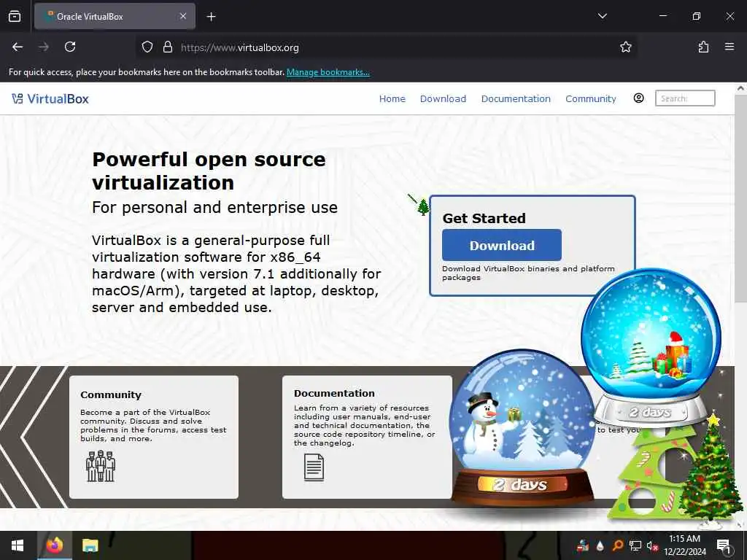This screenshot has width=747, height=560.
Task: Click the Firefox icon on the taskbar
Action: [54, 545]
